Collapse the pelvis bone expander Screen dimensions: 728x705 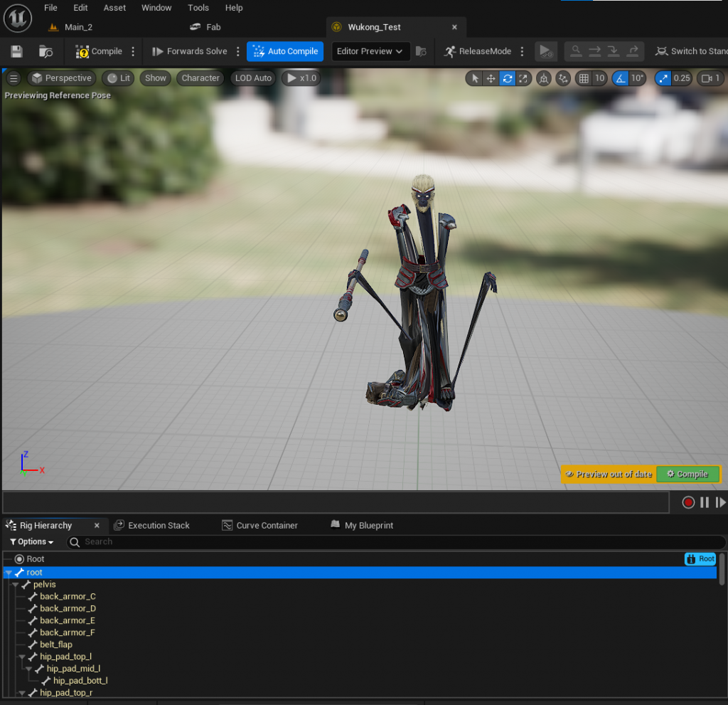coord(16,585)
